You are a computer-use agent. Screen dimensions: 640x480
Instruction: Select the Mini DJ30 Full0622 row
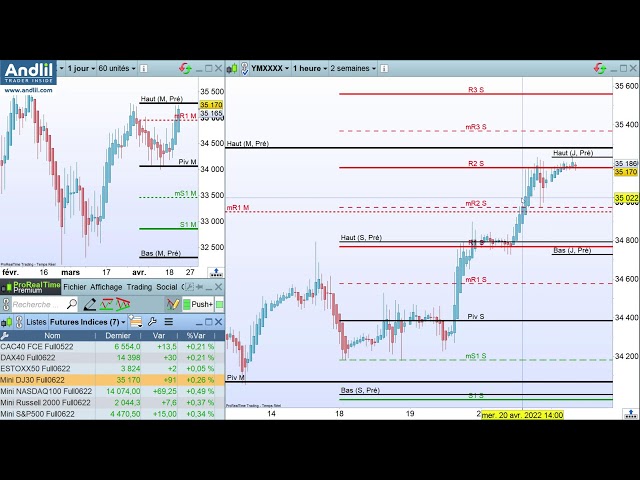(x=112, y=380)
